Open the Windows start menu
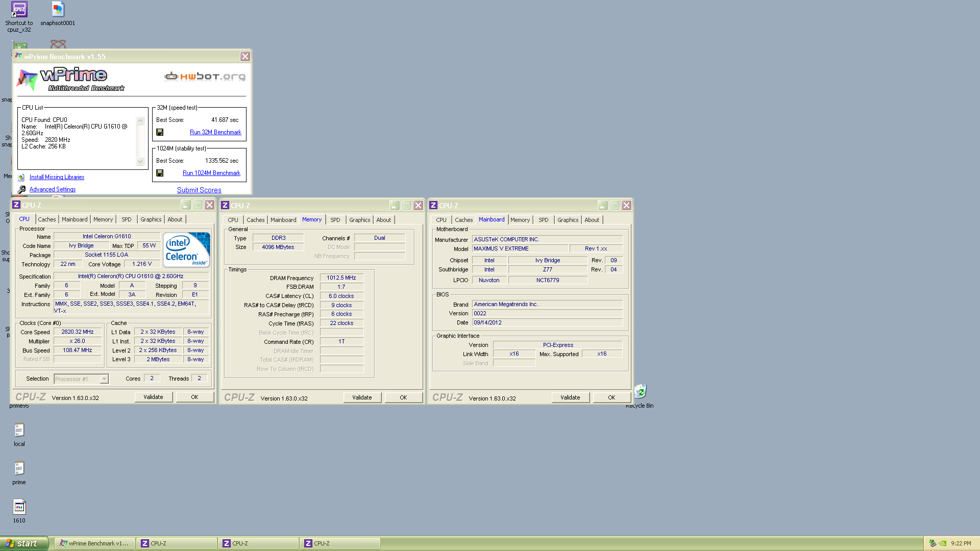980x551 pixels. point(24,543)
